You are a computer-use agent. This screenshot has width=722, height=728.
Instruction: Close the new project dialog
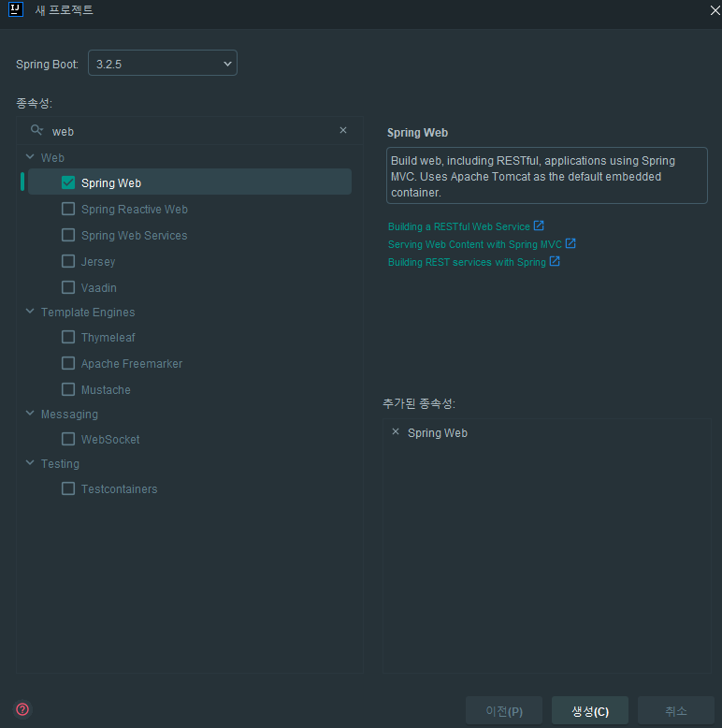click(715, 10)
